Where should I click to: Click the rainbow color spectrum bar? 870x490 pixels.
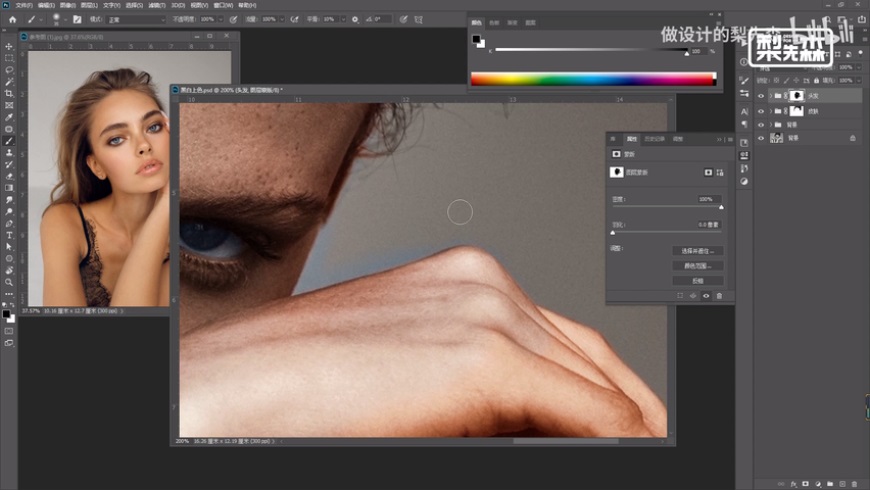click(x=593, y=79)
